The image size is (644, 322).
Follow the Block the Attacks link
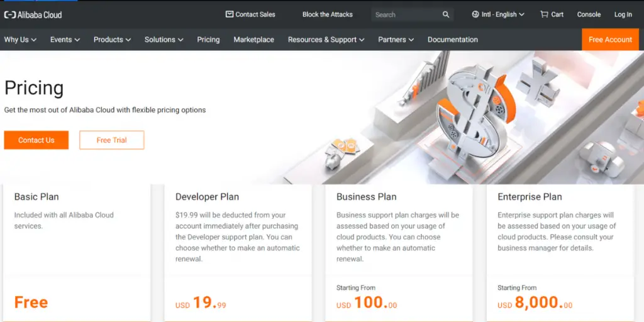[x=327, y=14]
